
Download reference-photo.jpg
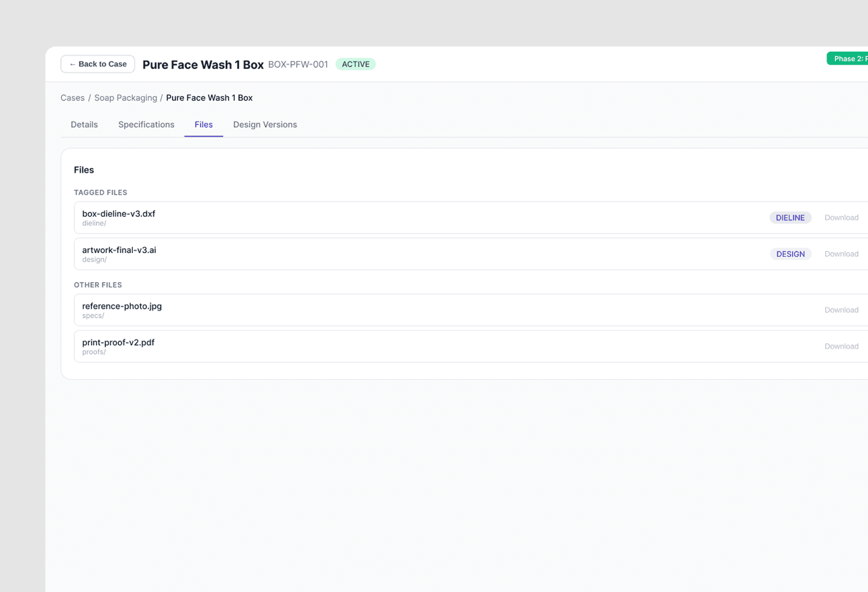tap(841, 310)
